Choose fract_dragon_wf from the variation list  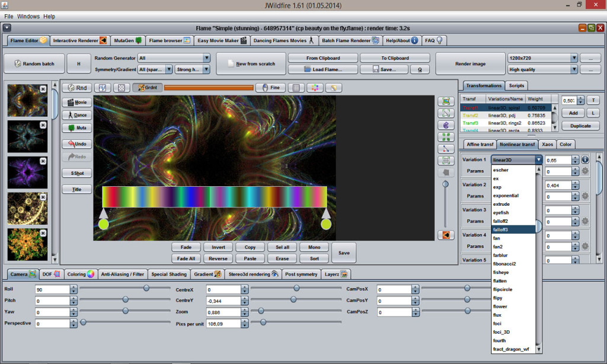[513, 349]
